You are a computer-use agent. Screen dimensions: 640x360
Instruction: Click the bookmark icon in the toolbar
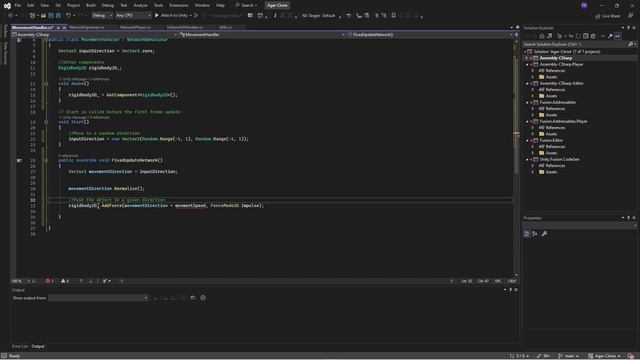point(393,16)
